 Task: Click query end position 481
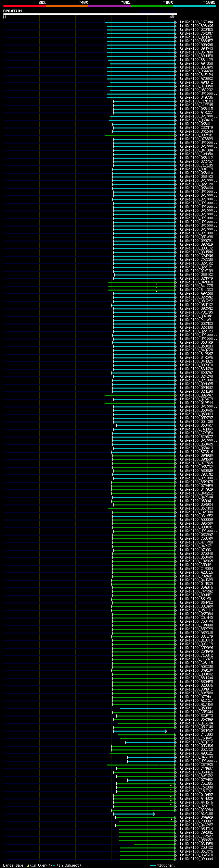click(x=172, y=17)
